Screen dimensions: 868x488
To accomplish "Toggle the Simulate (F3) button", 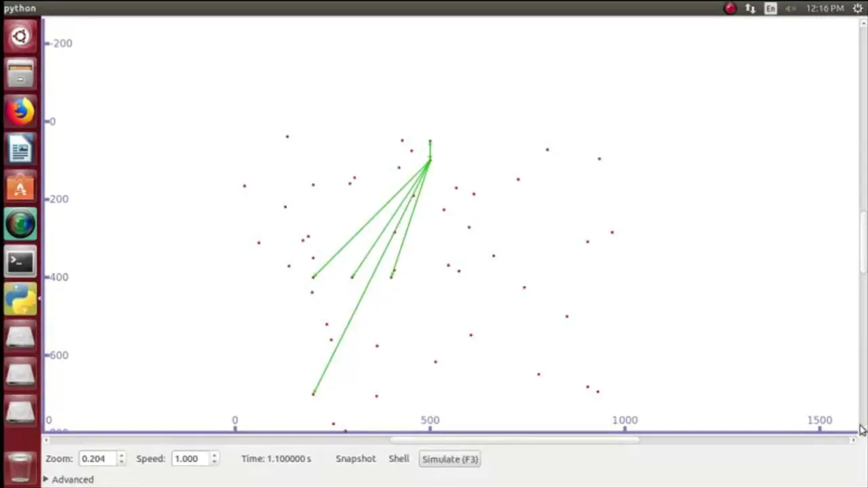I will [450, 459].
